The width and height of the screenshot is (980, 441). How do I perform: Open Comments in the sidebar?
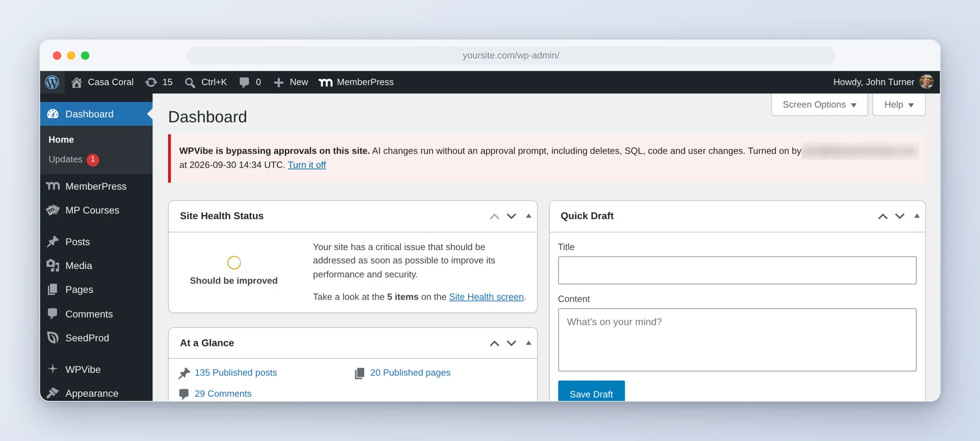pyautogui.click(x=96, y=314)
